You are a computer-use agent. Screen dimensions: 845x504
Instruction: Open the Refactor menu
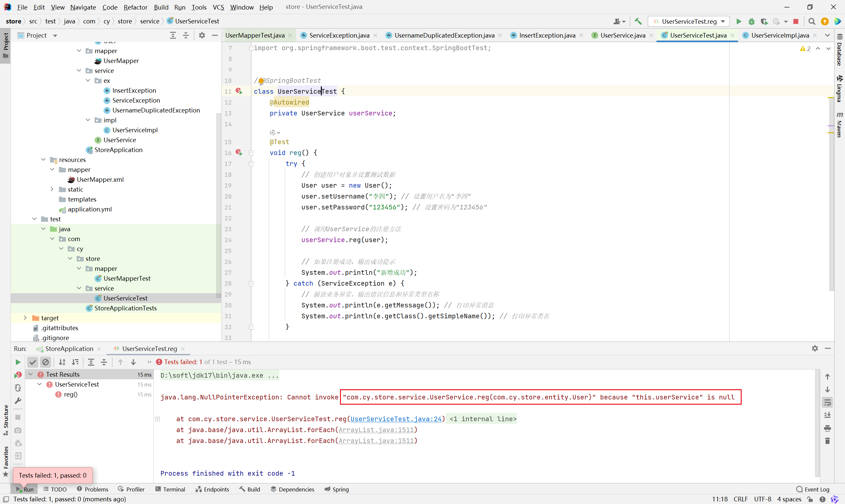coord(135,7)
